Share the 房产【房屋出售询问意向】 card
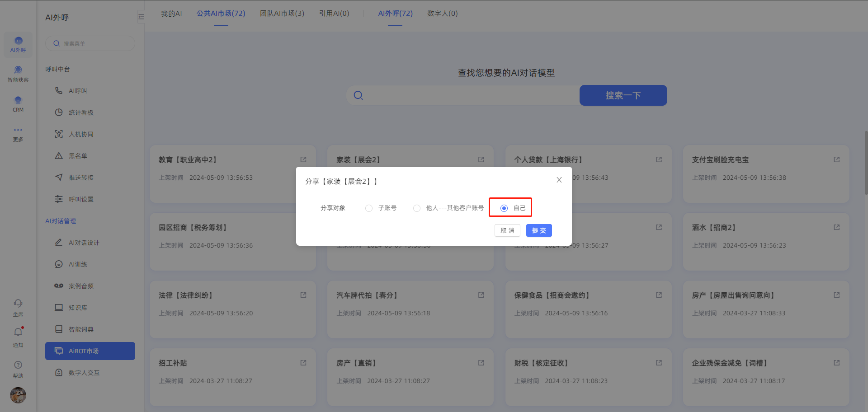This screenshot has height=412, width=868. tap(836, 295)
